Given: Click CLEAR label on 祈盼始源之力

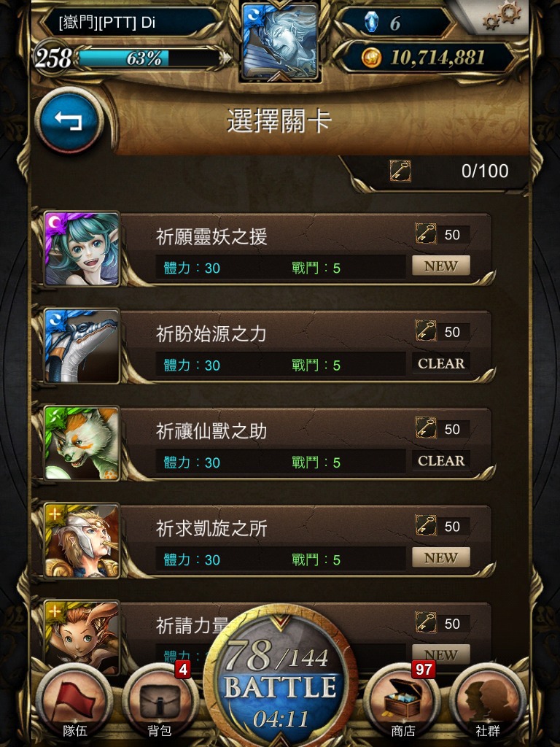Looking at the screenshot, I should click(x=441, y=363).
